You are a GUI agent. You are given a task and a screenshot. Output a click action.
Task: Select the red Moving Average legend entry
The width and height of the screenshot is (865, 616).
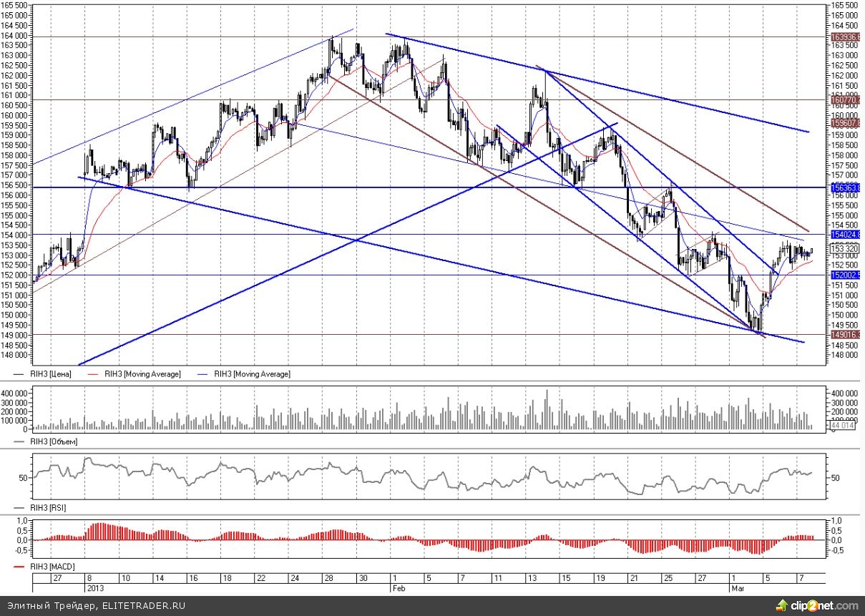coord(142,374)
